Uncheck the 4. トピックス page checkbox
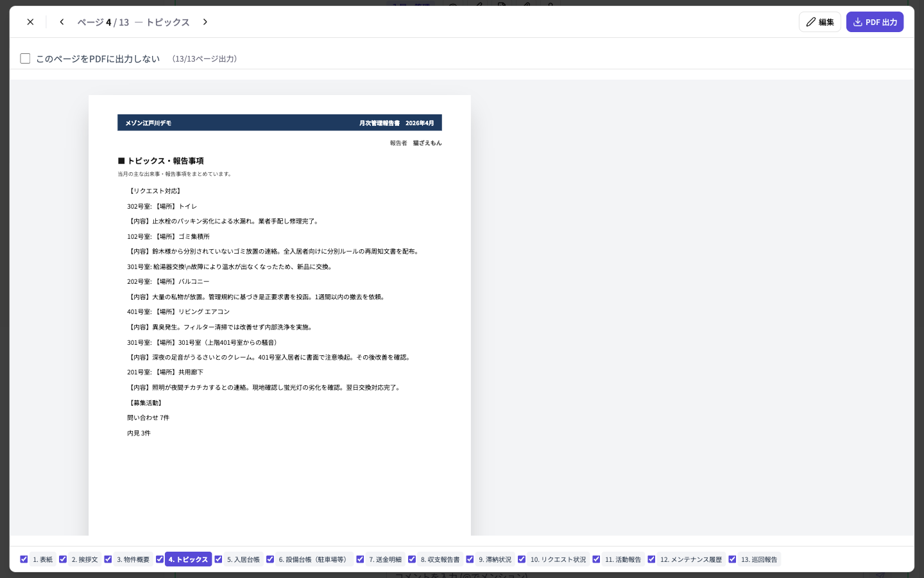The image size is (924, 578). 160,559
